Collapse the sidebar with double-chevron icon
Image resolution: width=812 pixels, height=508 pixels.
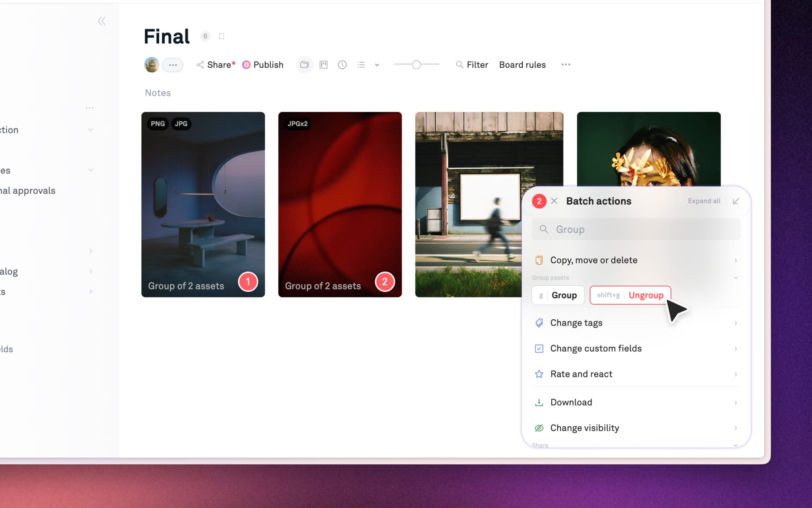pyautogui.click(x=101, y=21)
